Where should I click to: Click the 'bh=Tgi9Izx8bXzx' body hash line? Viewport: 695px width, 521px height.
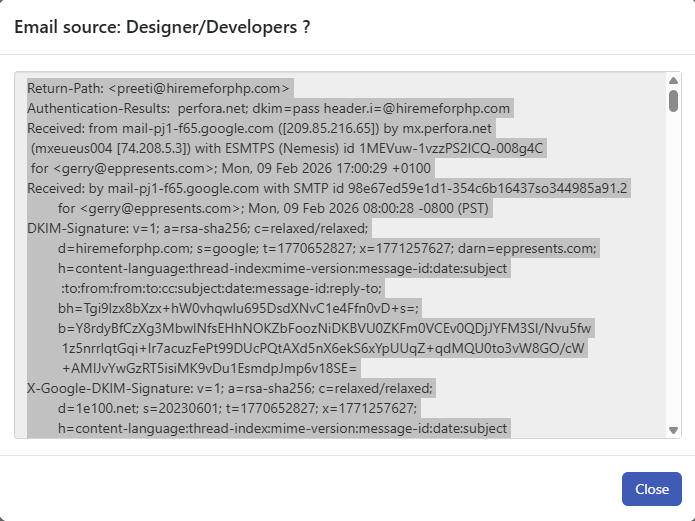pyautogui.click(x=224, y=308)
